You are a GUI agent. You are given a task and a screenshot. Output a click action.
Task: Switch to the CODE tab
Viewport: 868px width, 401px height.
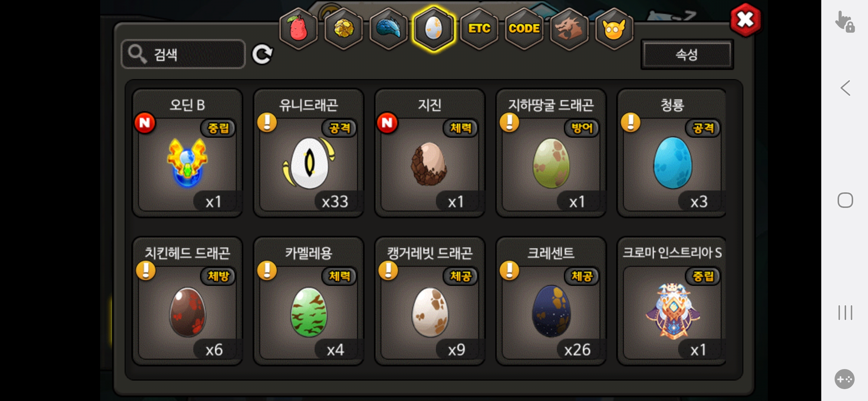(524, 29)
